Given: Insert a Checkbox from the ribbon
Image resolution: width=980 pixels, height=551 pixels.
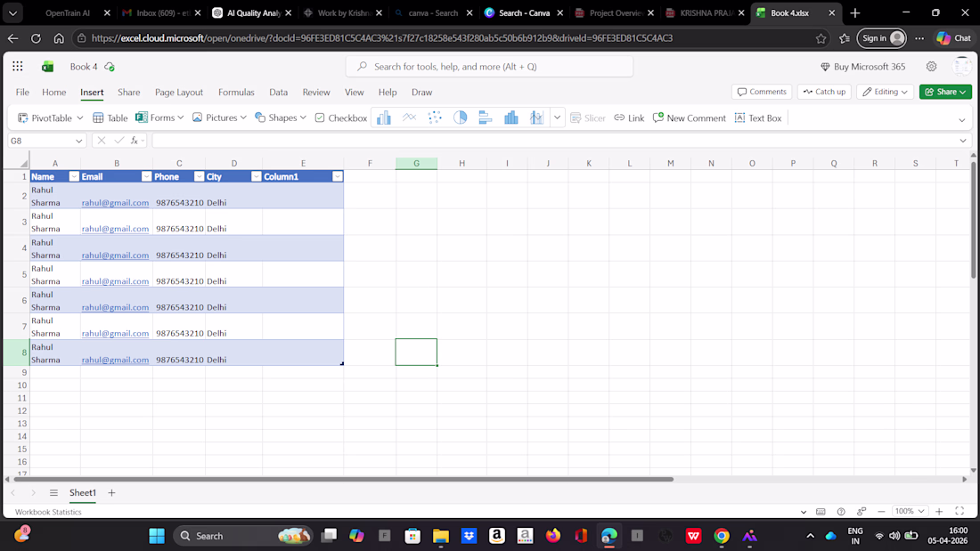Looking at the screenshot, I should point(340,117).
